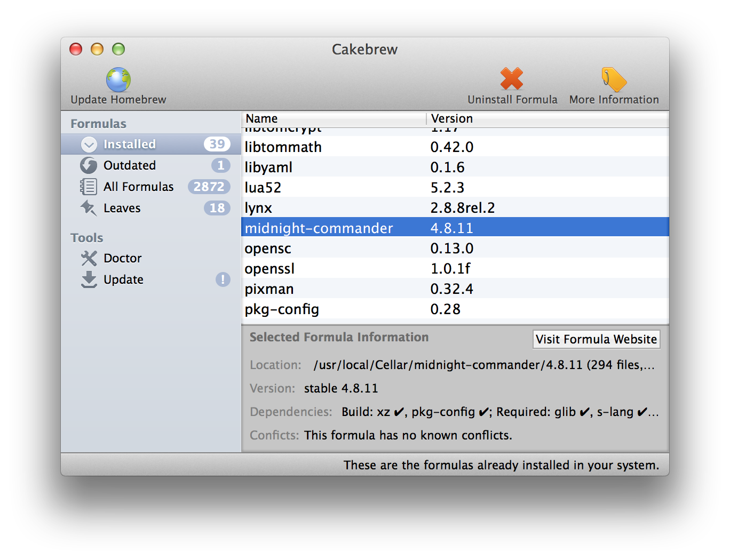Run the Doctor tool icon
The image size is (730, 560).
(89, 259)
